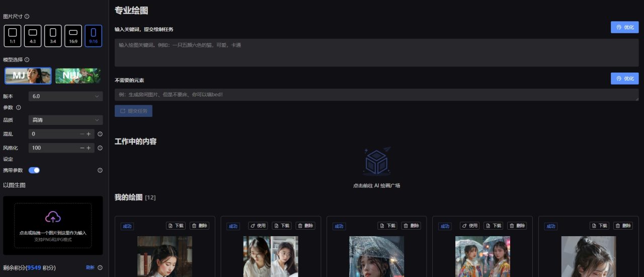Image resolution: width=644 pixels, height=277 pixels.
Task: Delete the bookshelf girl image
Action: pyautogui.click(x=200, y=226)
